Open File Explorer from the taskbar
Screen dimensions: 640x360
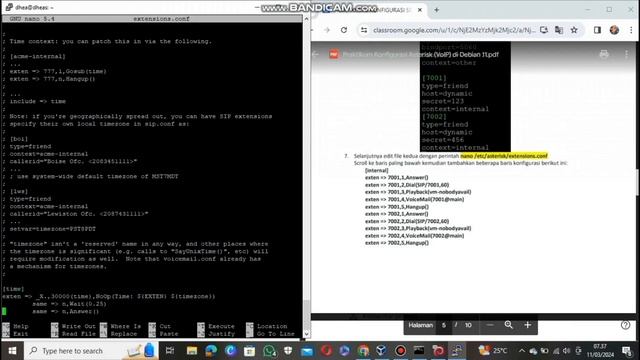click(191, 351)
